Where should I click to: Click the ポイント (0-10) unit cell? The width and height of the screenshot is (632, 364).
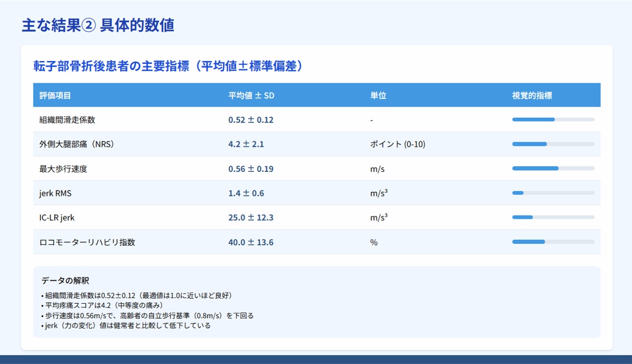(x=397, y=145)
